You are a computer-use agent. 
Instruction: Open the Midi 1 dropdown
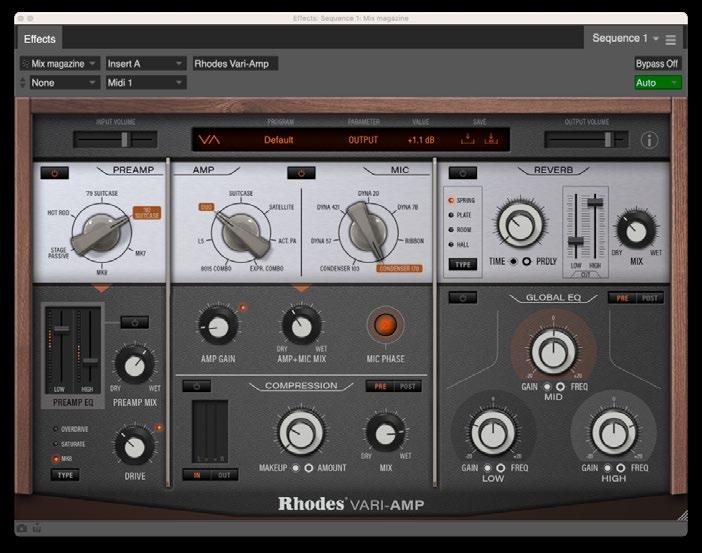pyautogui.click(x=146, y=83)
